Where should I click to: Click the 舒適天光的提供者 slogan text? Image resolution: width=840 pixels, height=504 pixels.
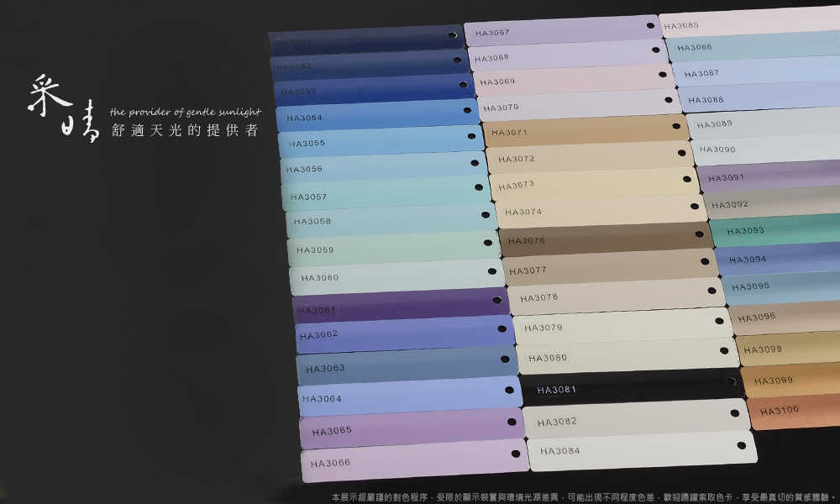tap(185, 131)
